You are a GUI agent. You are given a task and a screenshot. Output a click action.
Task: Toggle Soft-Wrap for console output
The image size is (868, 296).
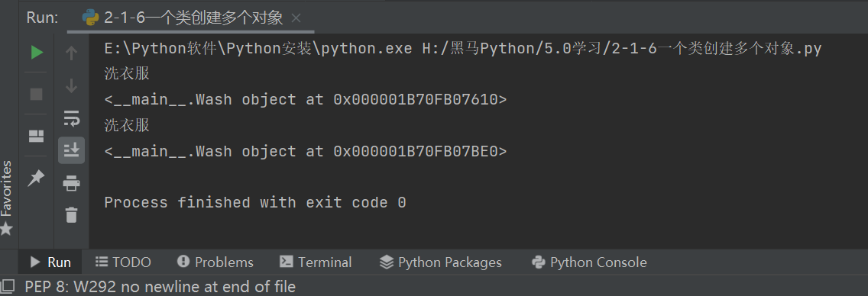coord(71,118)
